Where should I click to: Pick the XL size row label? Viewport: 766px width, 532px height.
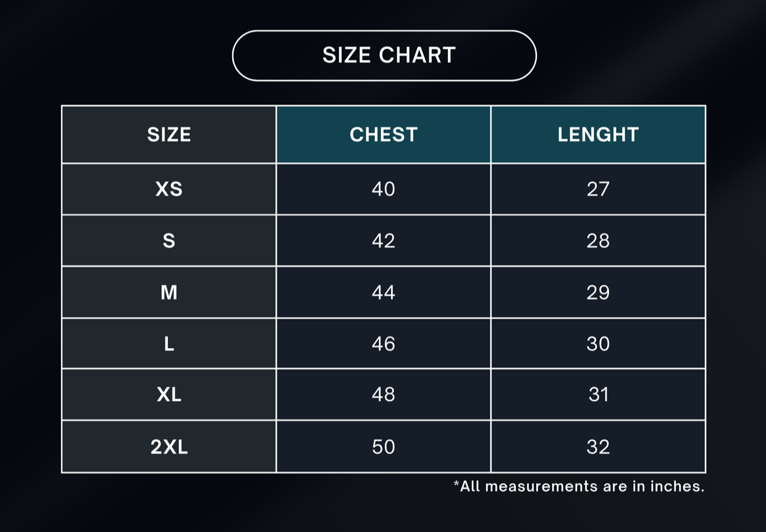pyautogui.click(x=169, y=394)
